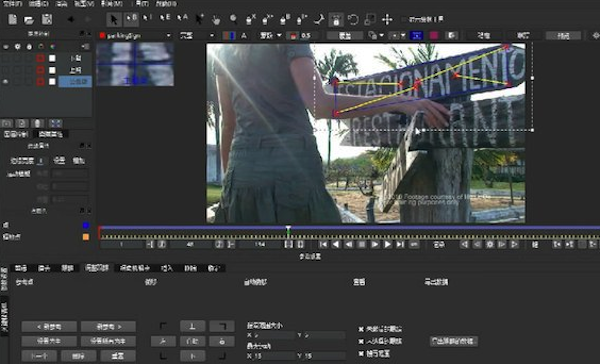Viewport: 600px width, 364px height.
Task: Tick the checkbox right of the move tool
Action: [x=404, y=19]
